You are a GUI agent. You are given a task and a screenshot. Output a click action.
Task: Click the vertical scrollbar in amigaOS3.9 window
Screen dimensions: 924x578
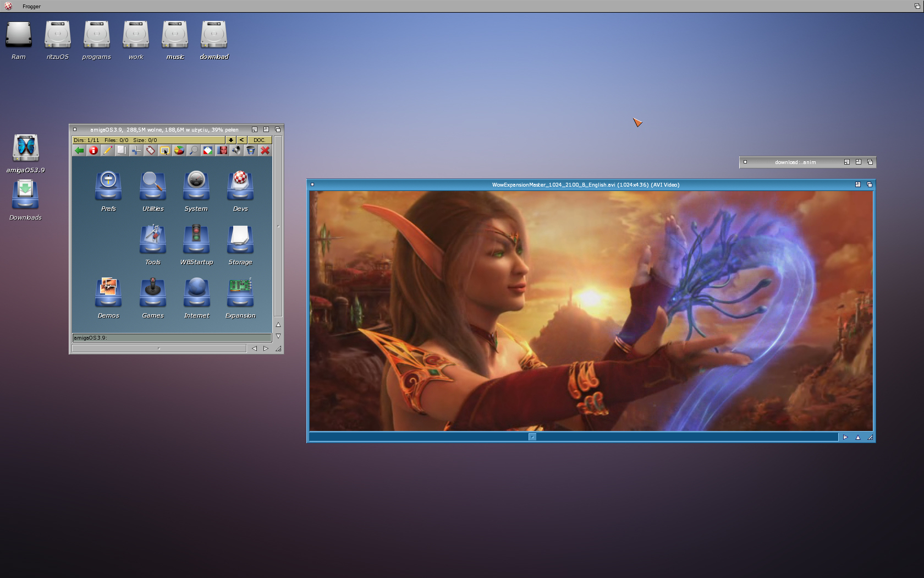click(x=278, y=226)
